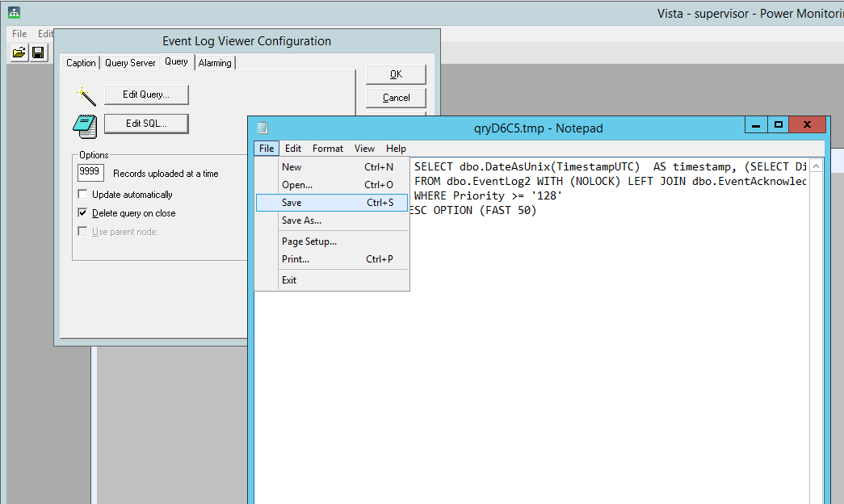Switch to the Caption tab
The image size is (844, 504).
point(81,63)
